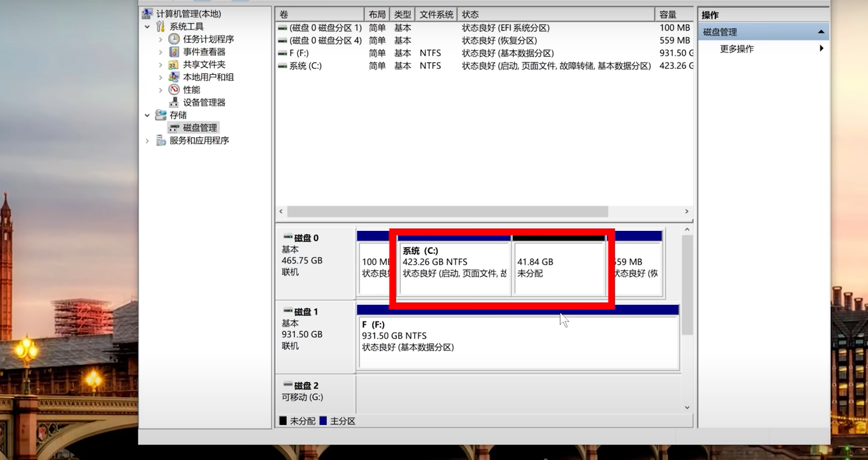Click the 磁盘 1 disk icon

pyautogui.click(x=288, y=311)
